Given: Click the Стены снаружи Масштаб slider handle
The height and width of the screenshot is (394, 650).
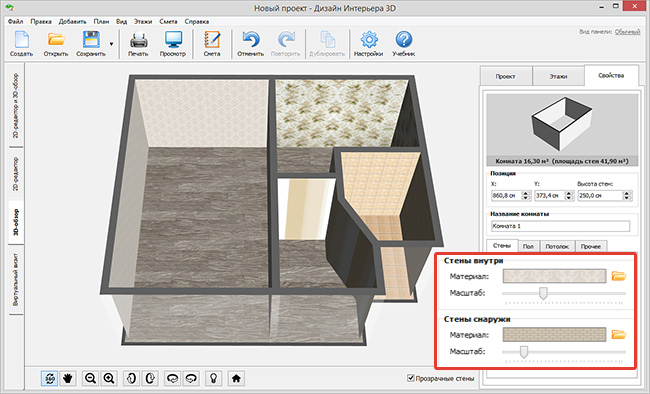Looking at the screenshot, I should 524,352.
